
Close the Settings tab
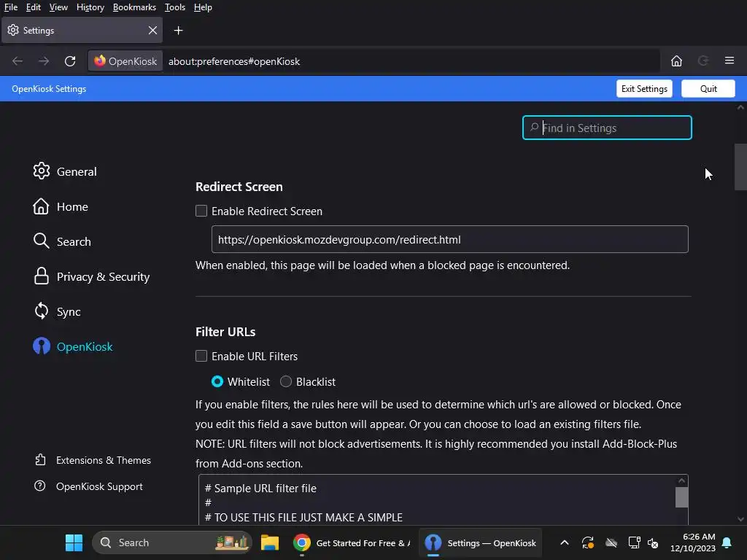coord(152,31)
